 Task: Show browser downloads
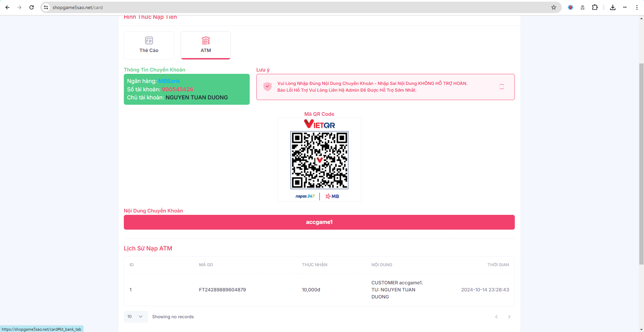(x=612, y=7)
